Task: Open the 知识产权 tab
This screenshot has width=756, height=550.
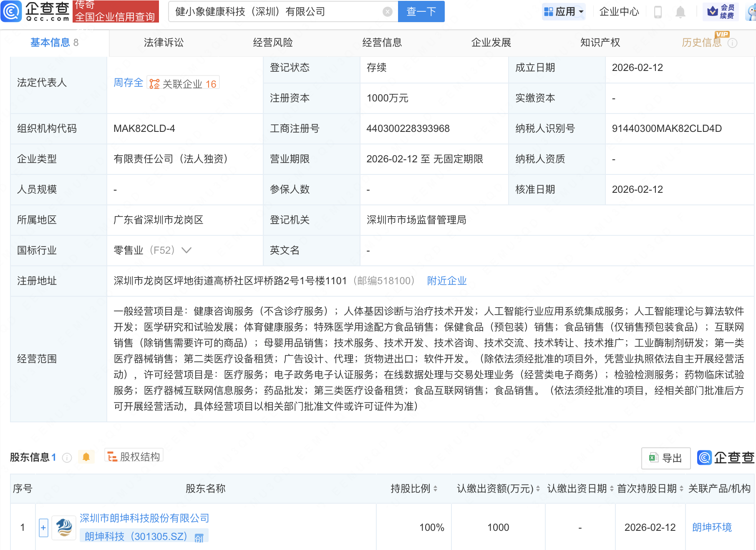Action: coord(600,43)
